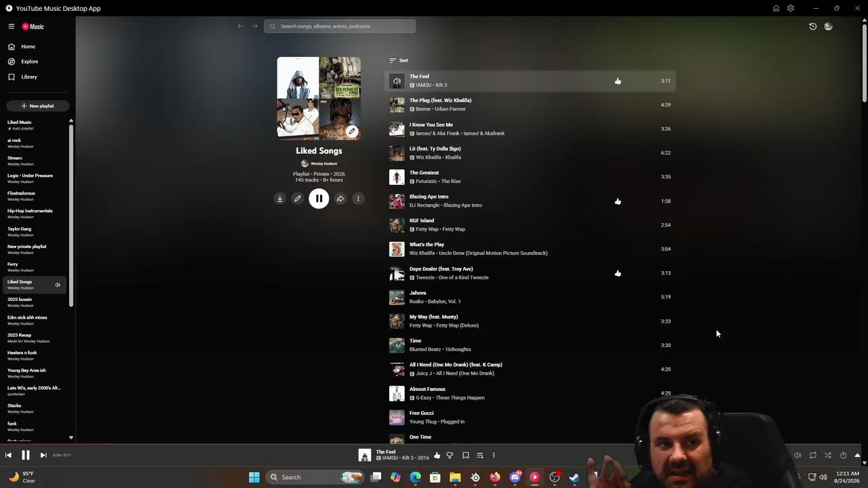The width and height of the screenshot is (868, 488).
Task: Click the home icon in the title bar
Action: coord(776,8)
